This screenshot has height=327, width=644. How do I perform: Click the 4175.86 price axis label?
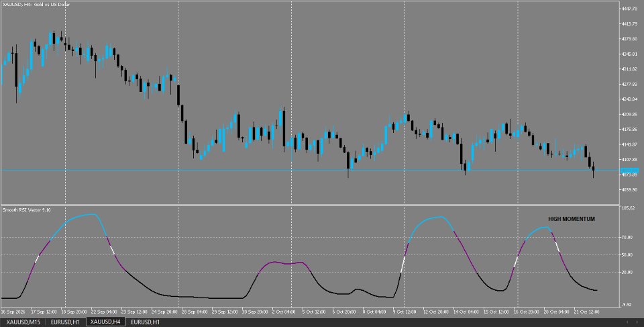pyautogui.click(x=630, y=129)
